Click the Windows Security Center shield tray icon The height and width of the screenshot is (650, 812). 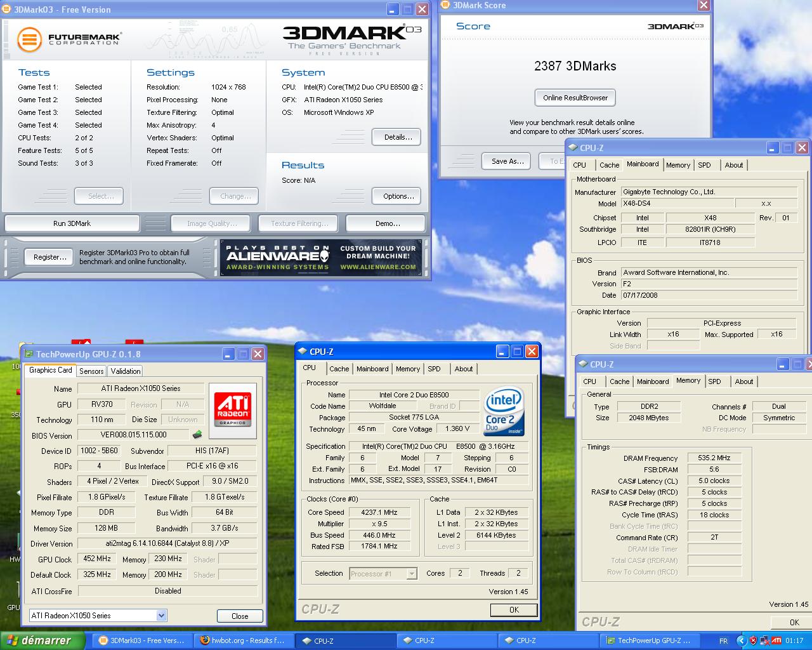753,640
